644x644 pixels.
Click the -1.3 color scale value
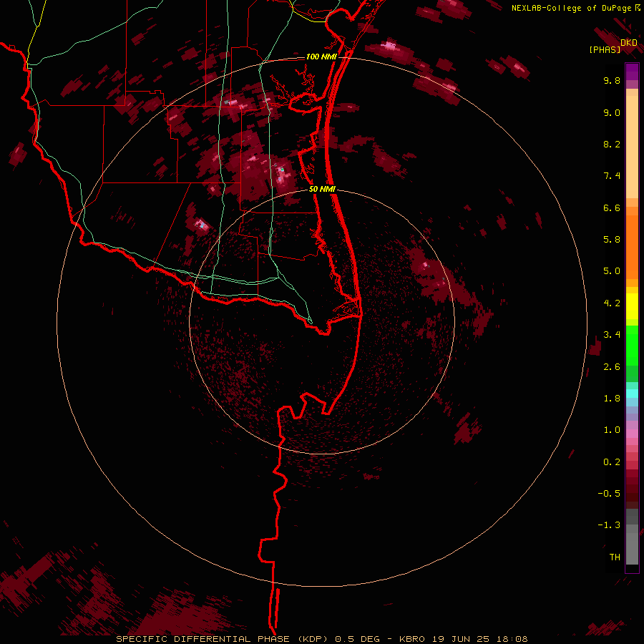(609, 525)
